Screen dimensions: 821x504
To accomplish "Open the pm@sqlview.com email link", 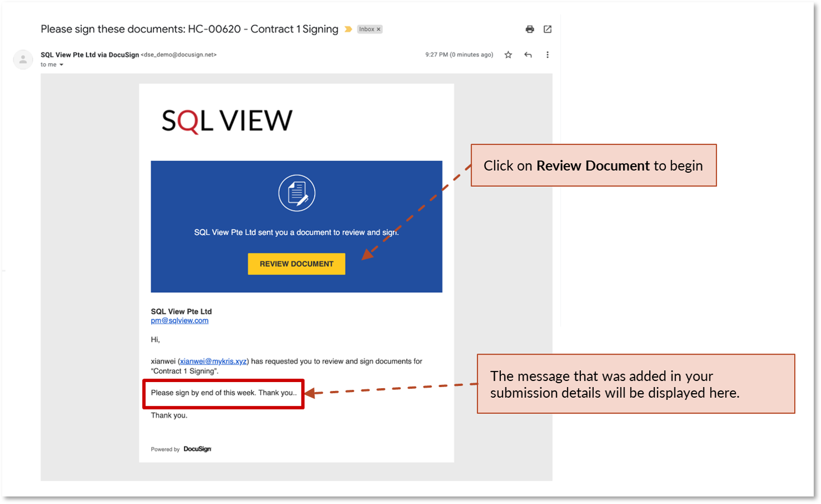I will click(180, 321).
